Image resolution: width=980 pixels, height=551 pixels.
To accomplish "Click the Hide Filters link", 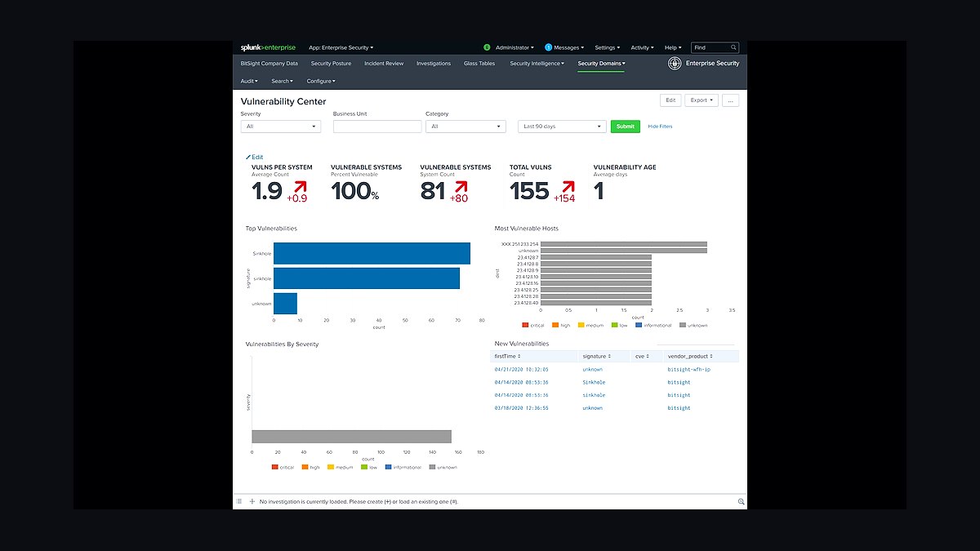I will [x=660, y=127].
